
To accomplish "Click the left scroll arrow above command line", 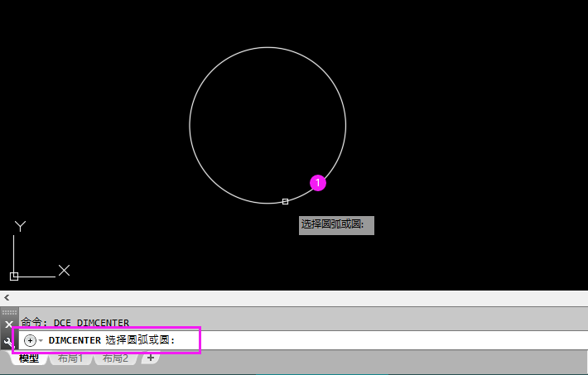I will click(7, 298).
